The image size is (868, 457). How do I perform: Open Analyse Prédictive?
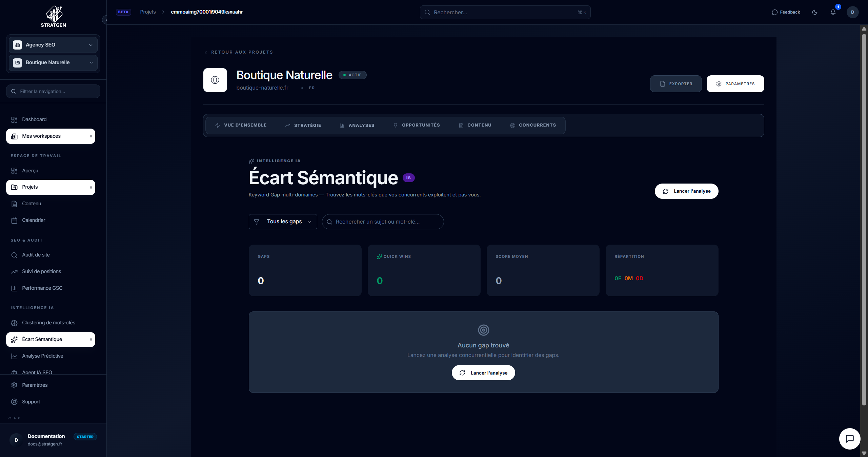[x=42, y=356]
